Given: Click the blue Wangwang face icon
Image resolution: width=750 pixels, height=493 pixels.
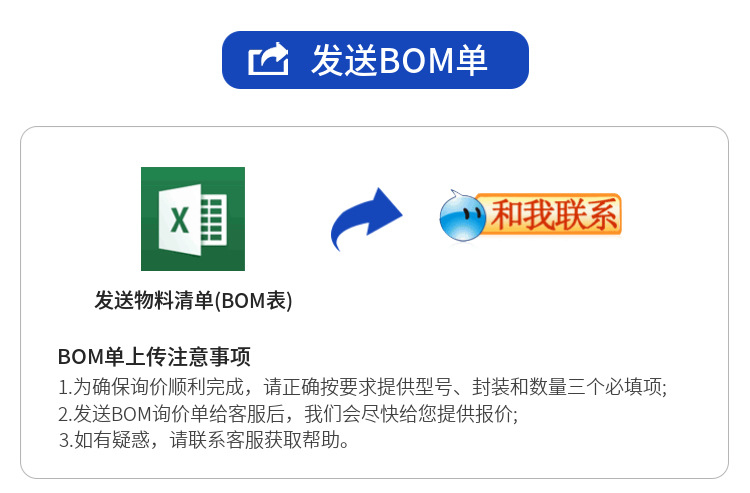Looking at the screenshot, I should [463, 217].
